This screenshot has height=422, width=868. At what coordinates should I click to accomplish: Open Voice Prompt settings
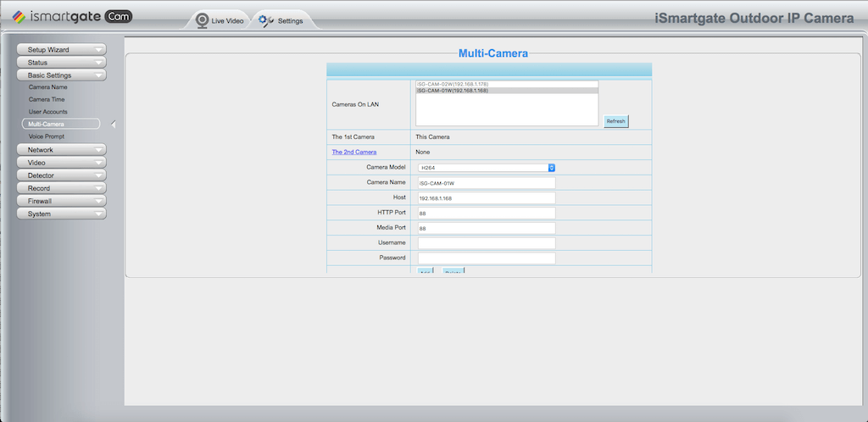pyautogui.click(x=47, y=136)
